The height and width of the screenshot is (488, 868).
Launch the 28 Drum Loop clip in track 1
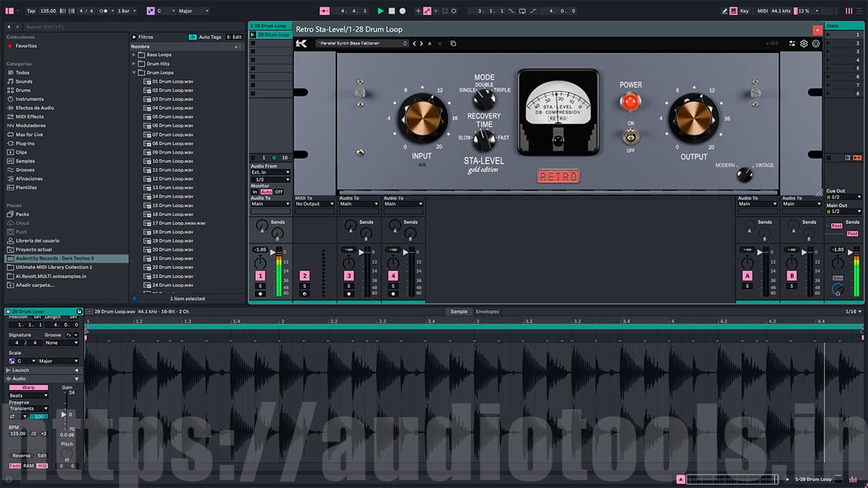[x=254, y=35]
